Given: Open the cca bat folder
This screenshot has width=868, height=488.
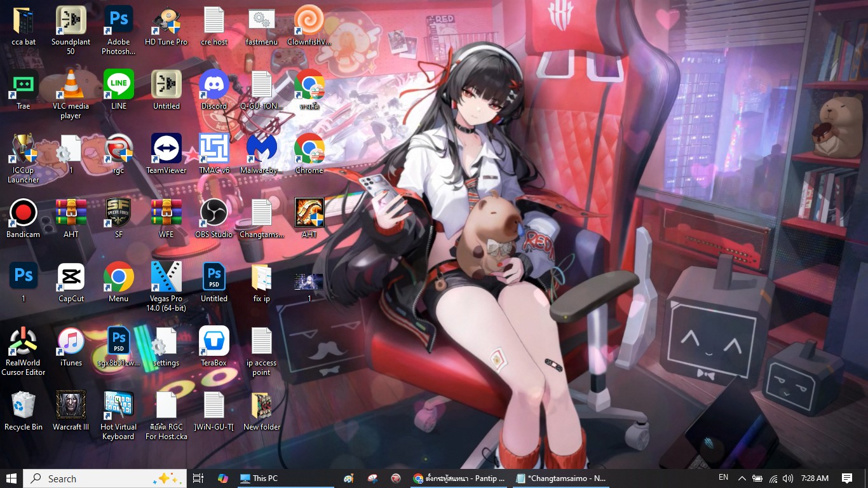Looking at the screenshot, I should tap(24, 26).
